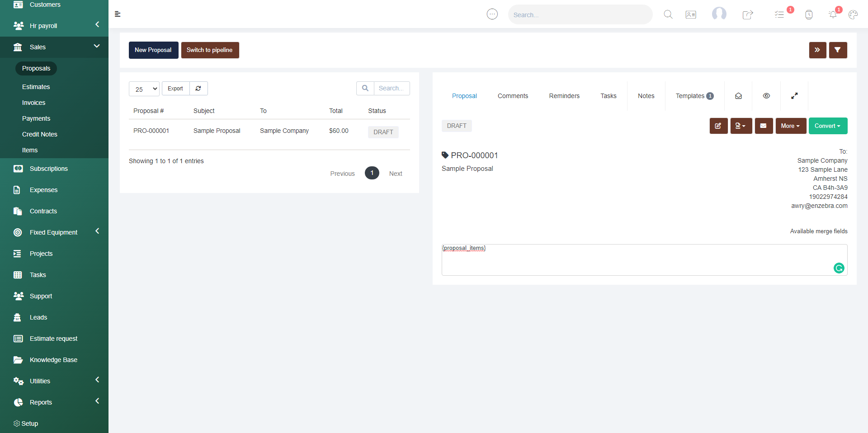This screenshot has height=433, width=868.
Task: Open the More actions dropdown
Action: point(791,126)
